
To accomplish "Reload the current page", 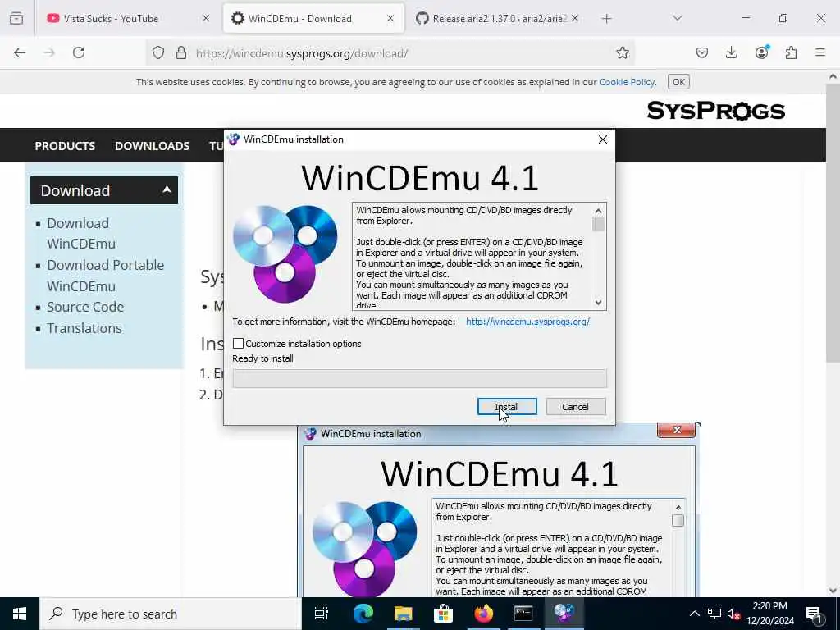I will (x=79, y=52).
